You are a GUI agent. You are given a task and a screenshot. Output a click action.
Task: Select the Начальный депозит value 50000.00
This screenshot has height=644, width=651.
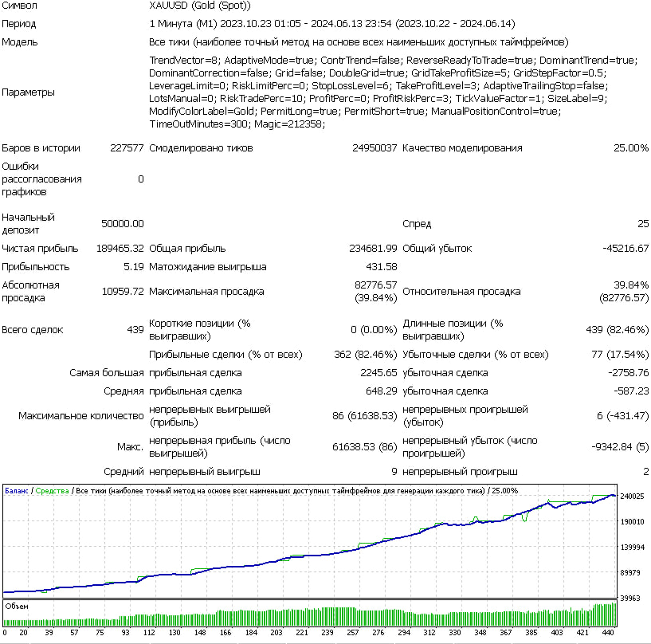click(123, 224)
